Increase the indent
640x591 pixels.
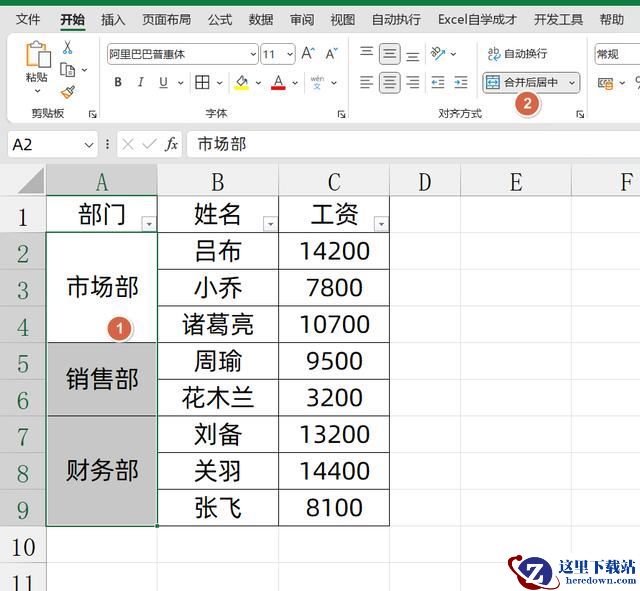coord(461,82)
